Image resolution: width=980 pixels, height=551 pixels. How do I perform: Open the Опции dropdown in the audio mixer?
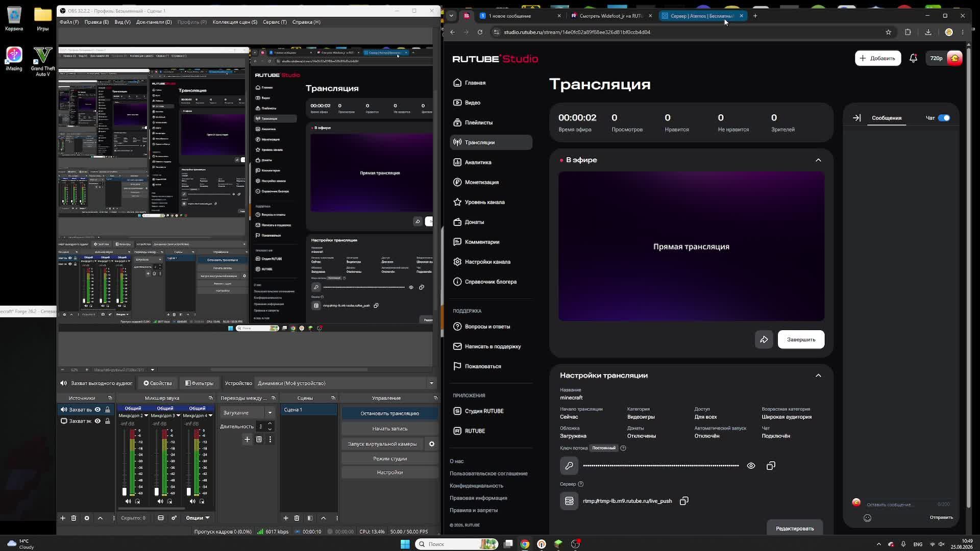[198, 518]
